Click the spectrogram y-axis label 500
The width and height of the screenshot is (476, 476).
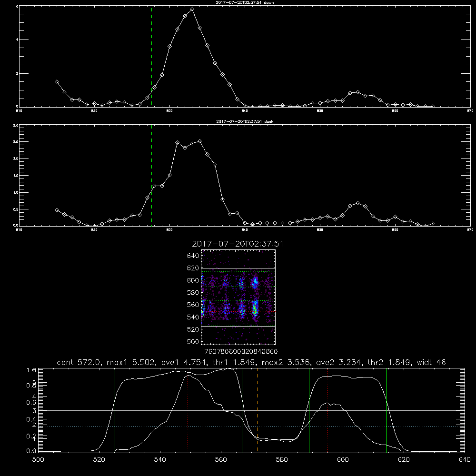pos(193,341)
